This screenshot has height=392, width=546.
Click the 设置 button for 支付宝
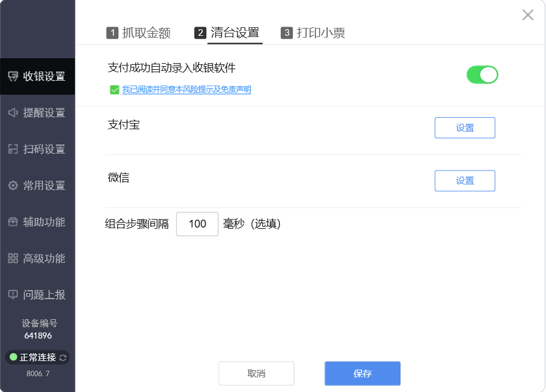click(465, 128)
